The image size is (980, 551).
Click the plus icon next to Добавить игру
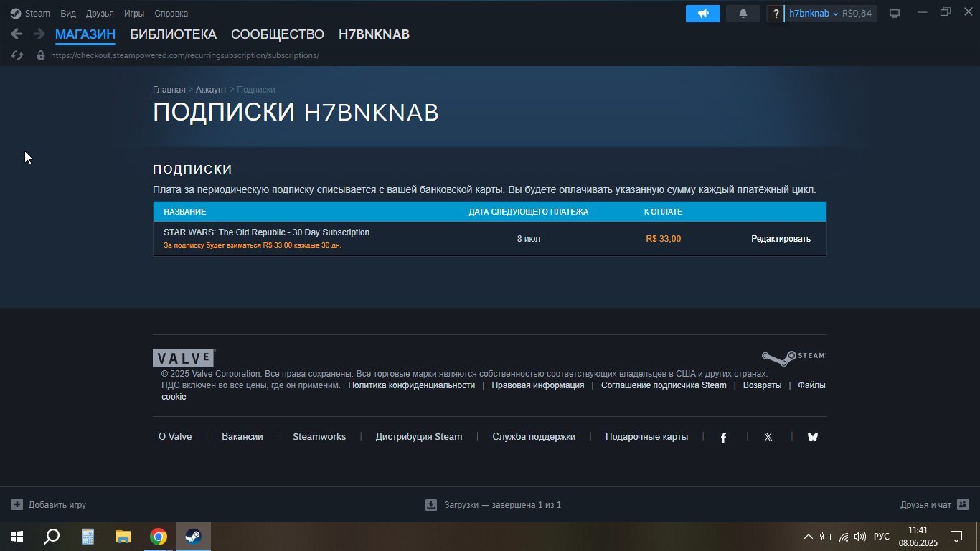[x=17, y=504]
